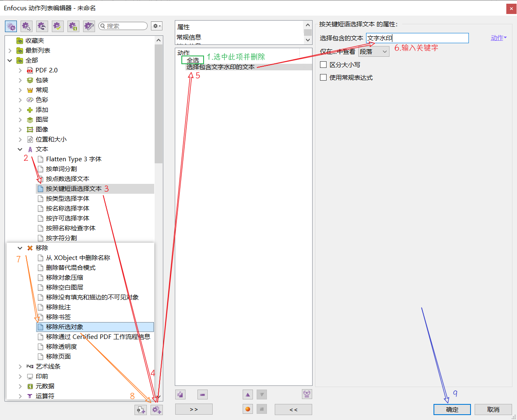Click the action tree vertical scrollbar

(159, 104)
